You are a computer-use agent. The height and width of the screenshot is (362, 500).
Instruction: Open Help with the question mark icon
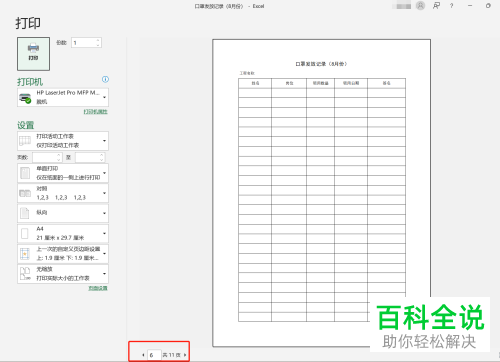tap(451, 6)
